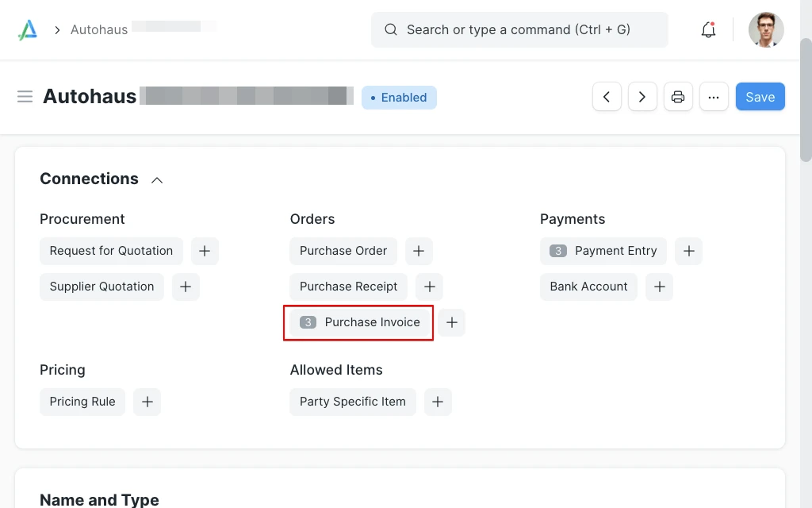The image size is (812, 508).
Task: Add new Payment Entry plus icon
Action: [x=688, y=251]
